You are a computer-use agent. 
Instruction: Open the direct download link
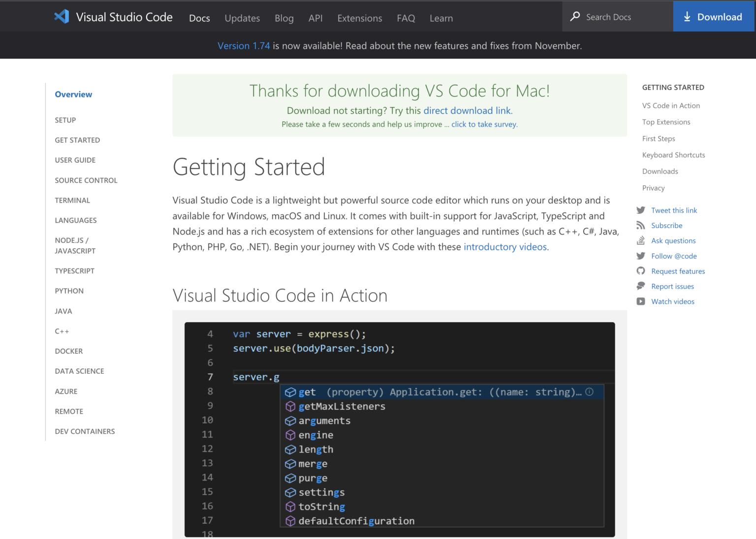point(467,110)
